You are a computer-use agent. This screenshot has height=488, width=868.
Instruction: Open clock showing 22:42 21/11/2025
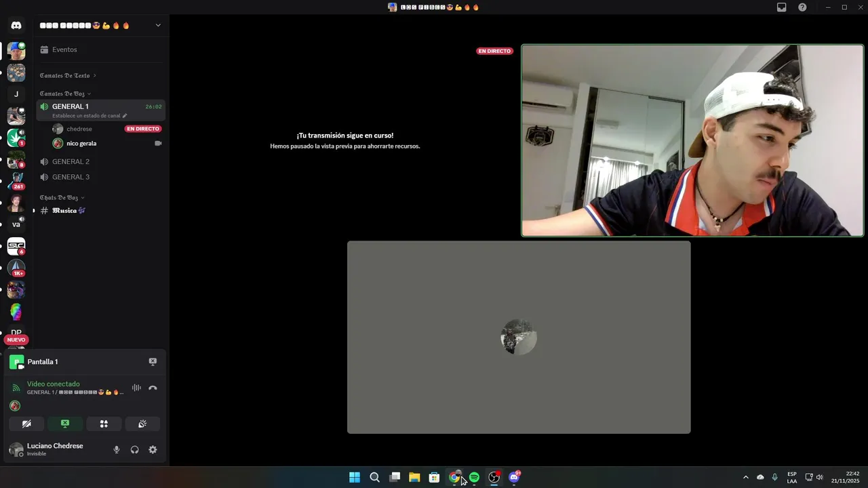(x=846, y=477)
